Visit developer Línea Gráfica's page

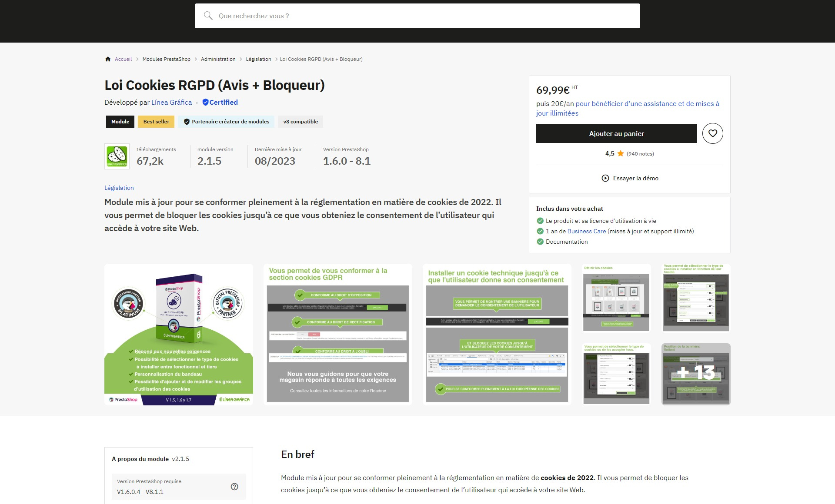coord(171,103)
